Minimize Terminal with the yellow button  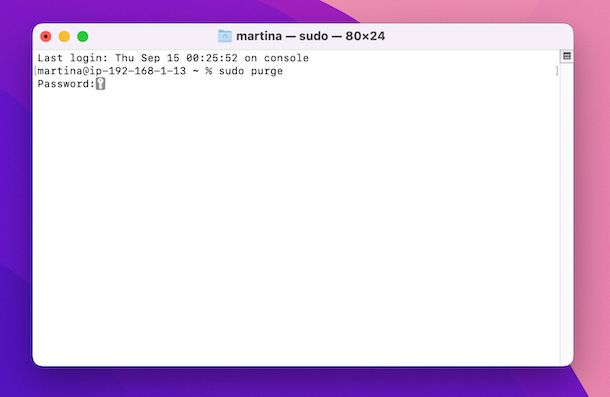click(64, 37)
